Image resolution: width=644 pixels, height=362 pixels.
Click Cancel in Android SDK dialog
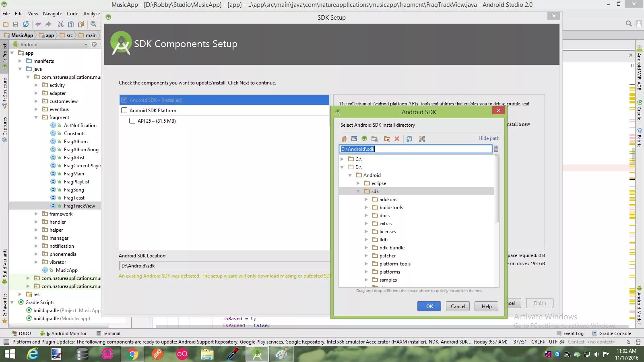(458, 306)
